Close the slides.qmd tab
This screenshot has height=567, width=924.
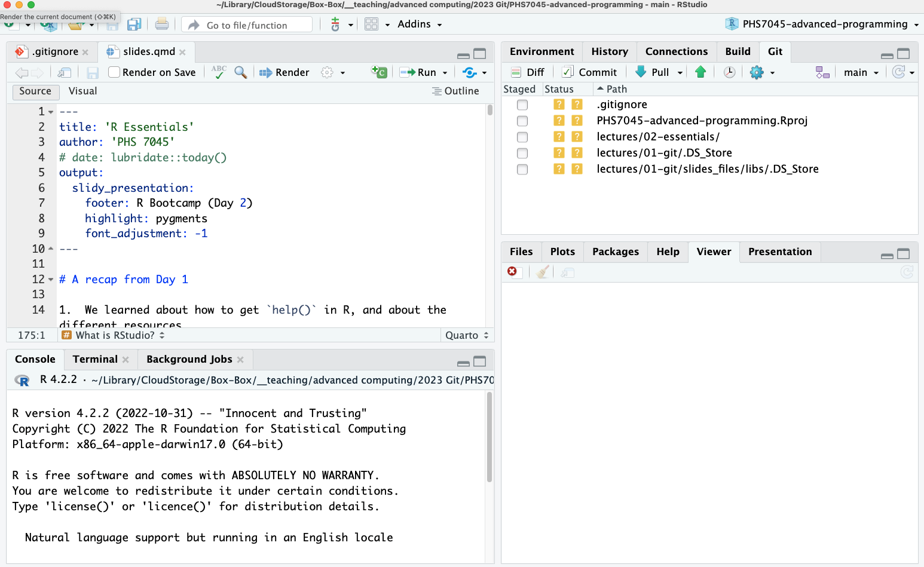182,53
